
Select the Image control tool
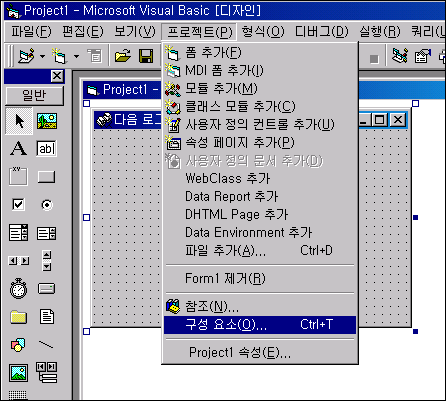coord(18,373)
